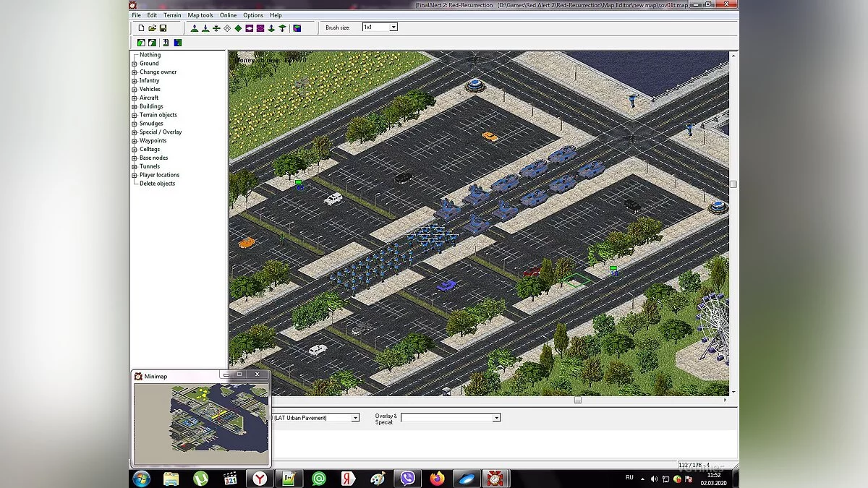This screenshot has width=868, height=488.
Task: Expand the Terrain objects tree node
Action: pos(135,115)
